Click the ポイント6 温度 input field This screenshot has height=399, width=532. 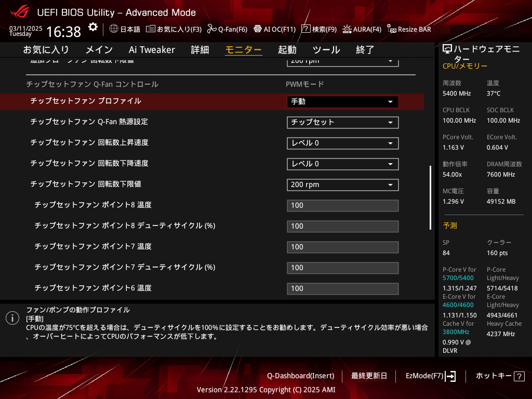(343, 288)
